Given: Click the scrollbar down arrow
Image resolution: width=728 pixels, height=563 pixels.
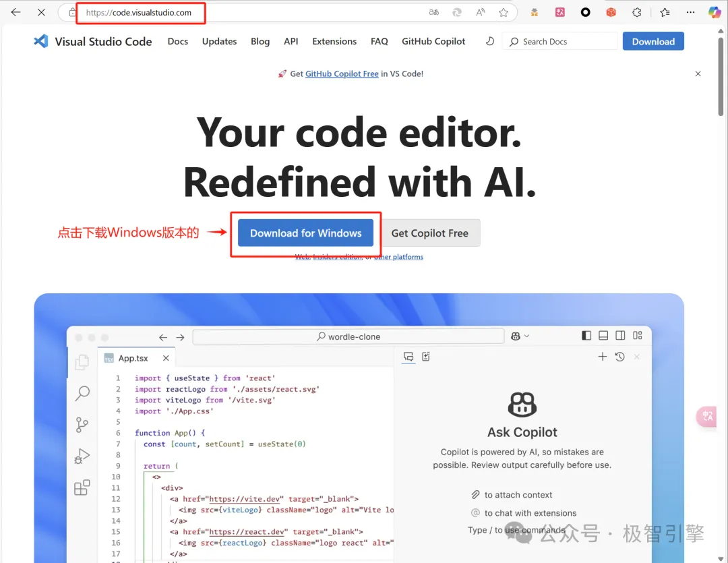Looking at the screenshot, I should 721,558.
